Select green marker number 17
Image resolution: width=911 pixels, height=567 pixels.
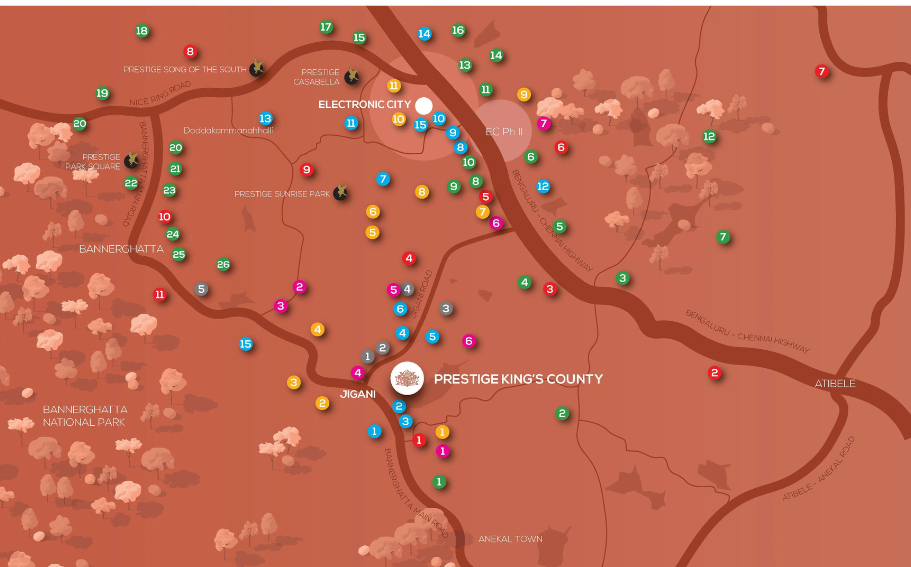tap(326, 27)
